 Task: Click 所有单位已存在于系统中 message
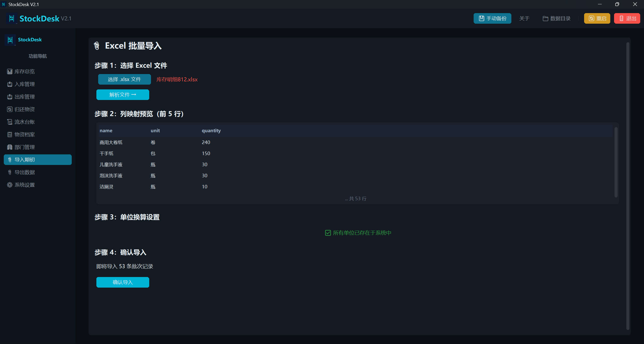(x=362, y=233)
